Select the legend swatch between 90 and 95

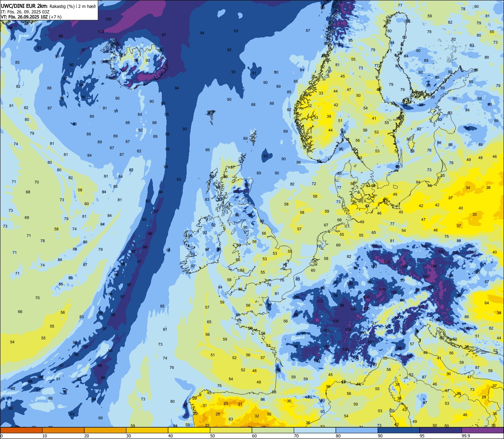click(x=398, y=430)
